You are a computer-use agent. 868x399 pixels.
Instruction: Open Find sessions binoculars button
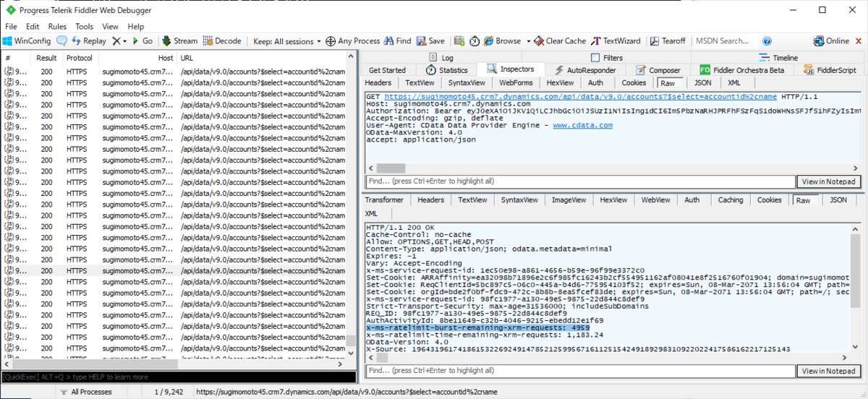coord(397,41)
